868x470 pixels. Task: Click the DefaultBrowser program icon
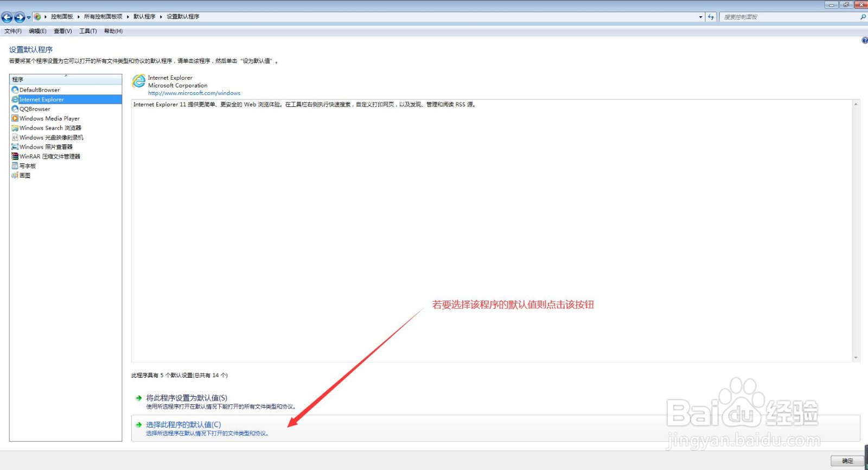click(15, 90)
